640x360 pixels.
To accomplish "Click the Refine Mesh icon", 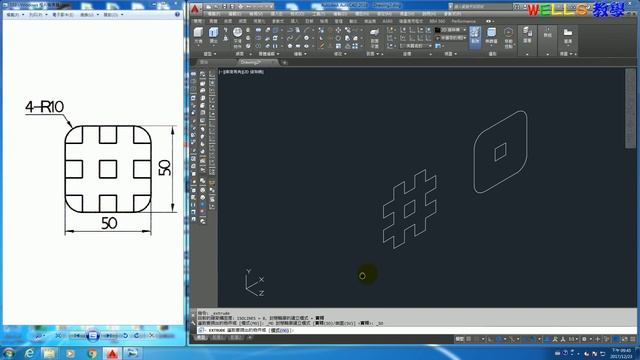I will tap(248, 46).
